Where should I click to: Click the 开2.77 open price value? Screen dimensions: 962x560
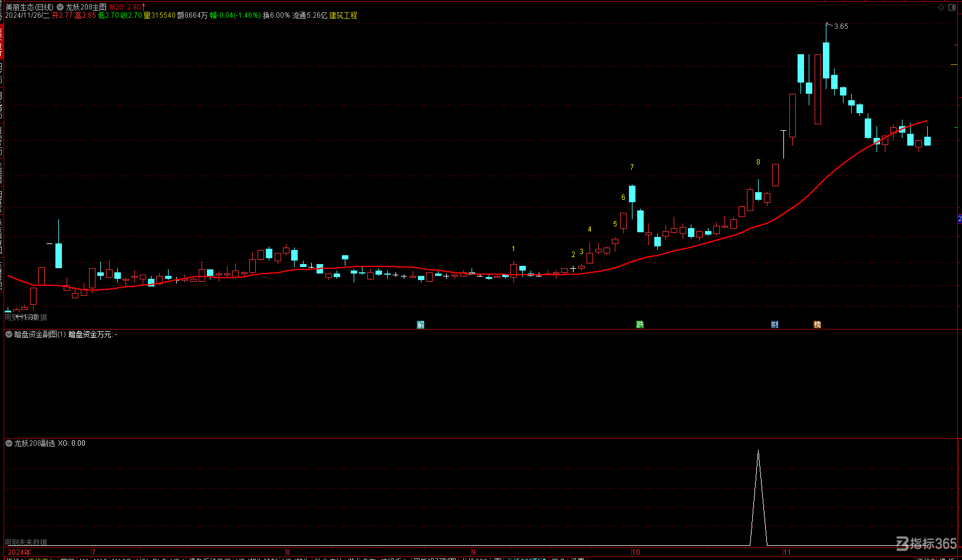(62, 15)
